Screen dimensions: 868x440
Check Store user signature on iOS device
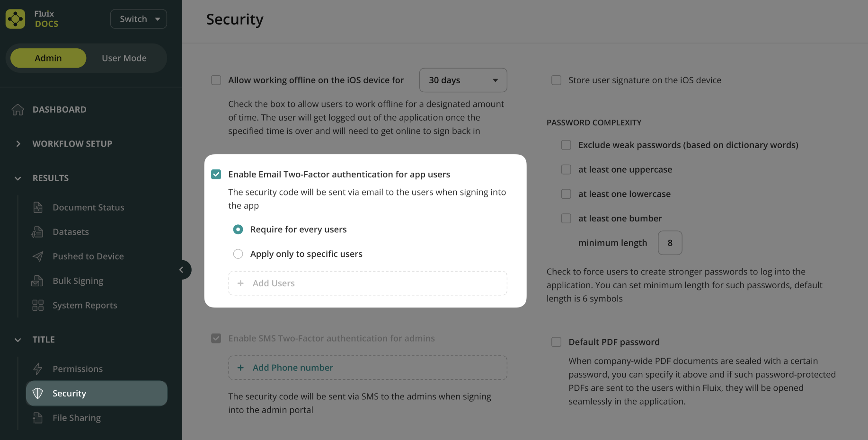556,80
